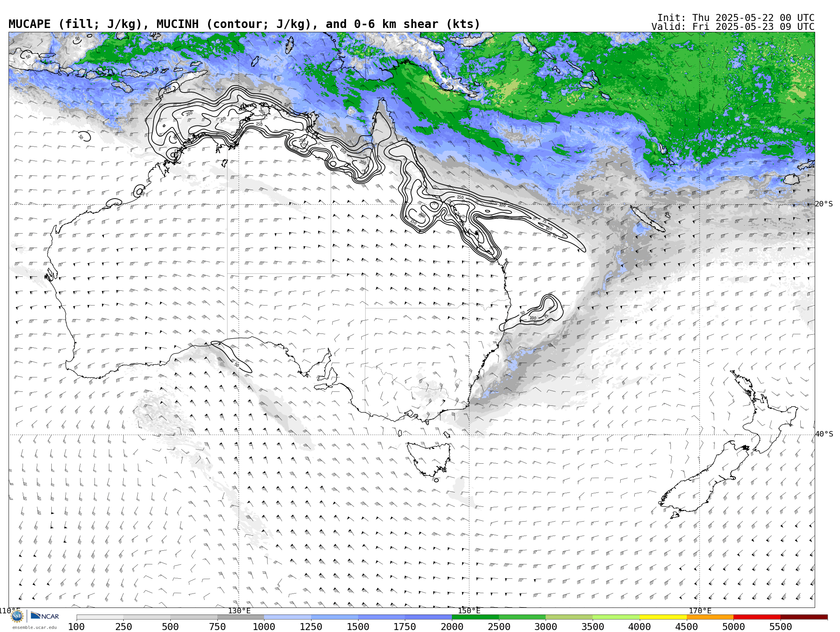Pick the olive green 3000 colorbar swatch
Viewport: 840px width, 632px height.
click(569, 617)
